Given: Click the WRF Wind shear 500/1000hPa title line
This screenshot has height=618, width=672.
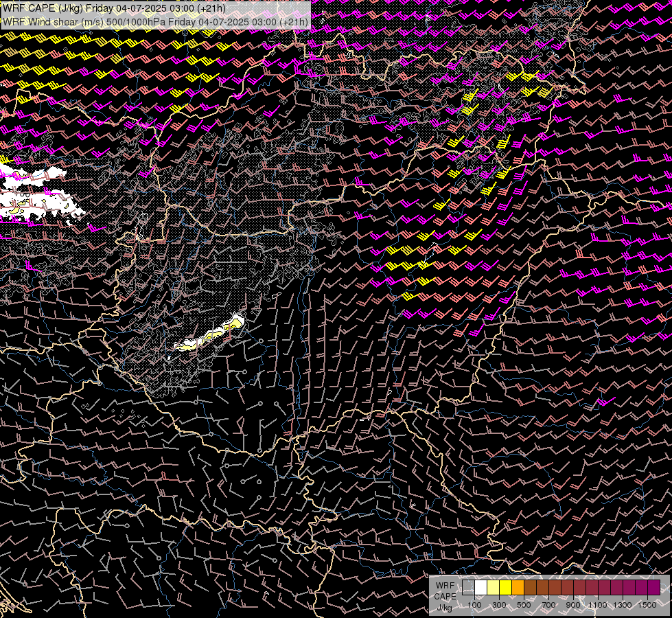Looking at the screenshot, I should [155, 22].
